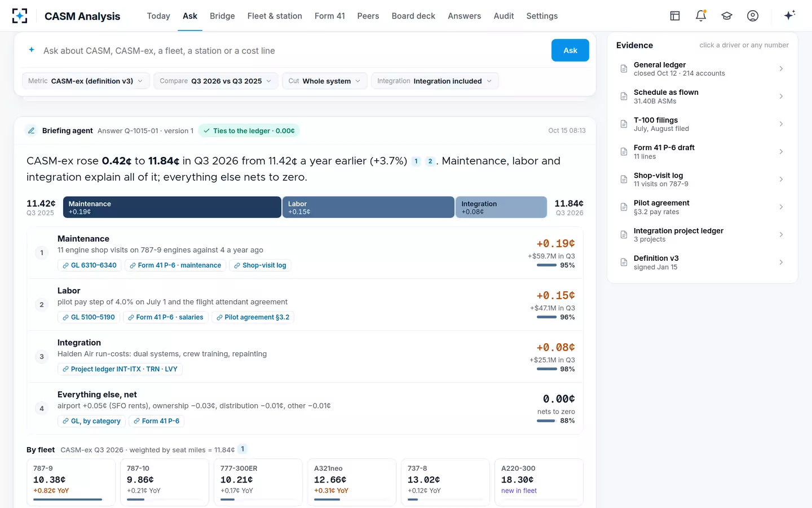Expand Definition v3 evidence chevron
Viewport: 812px width, 508px height.
click(x=781, y=262)
